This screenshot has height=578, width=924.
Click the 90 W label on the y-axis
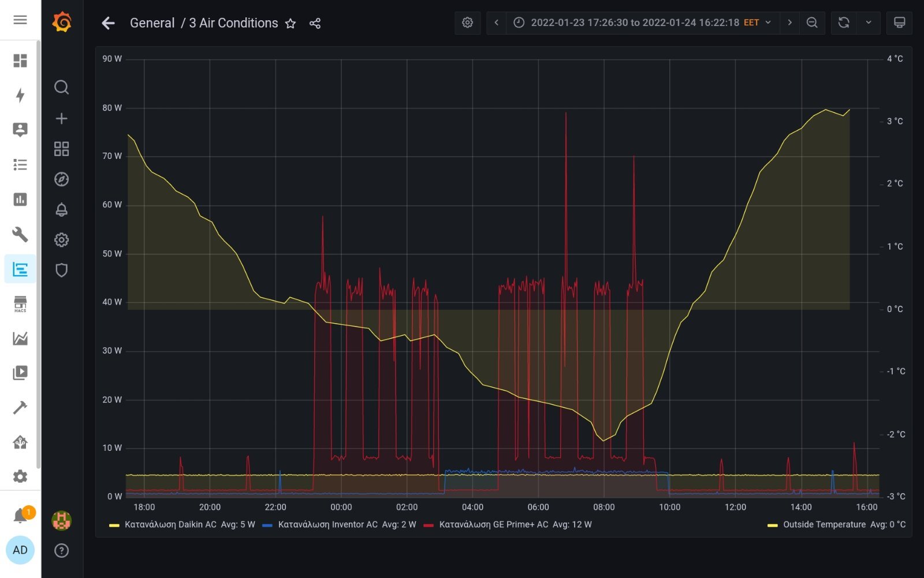[112, 59]
